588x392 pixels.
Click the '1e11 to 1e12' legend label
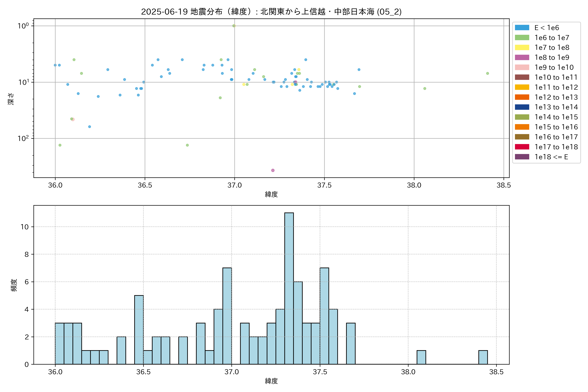pyautogui.click(x=556, y=88)
